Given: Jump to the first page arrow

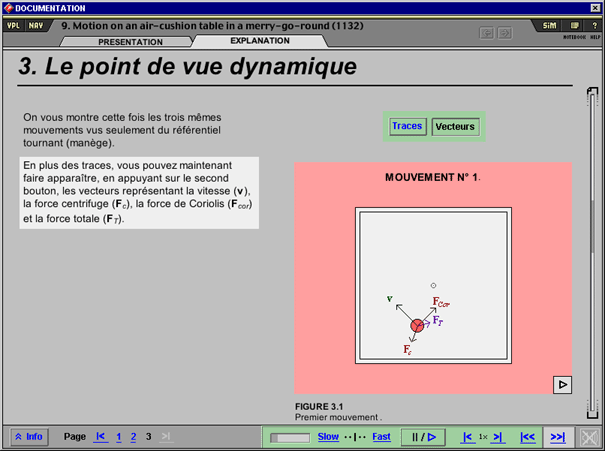Looking at the screenshot, I should [100, 437].
